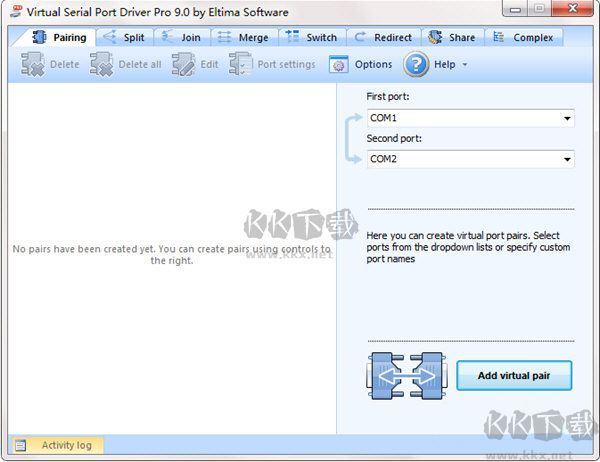Viewport: 600px width, 462px height.
Task: Click the Port settings label
Action: click(287, 64)
